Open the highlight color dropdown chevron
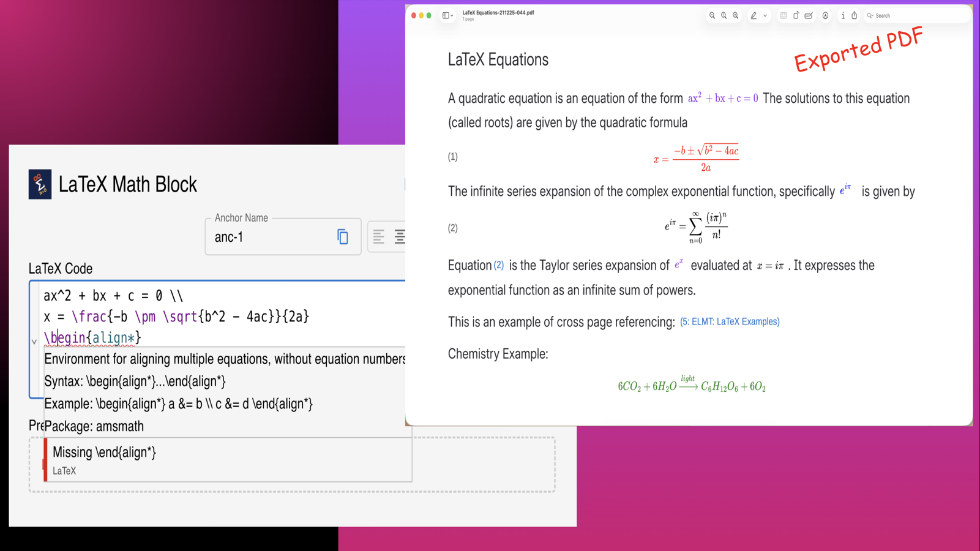This screenshot has height=551, width=980. tap(765, 15)
